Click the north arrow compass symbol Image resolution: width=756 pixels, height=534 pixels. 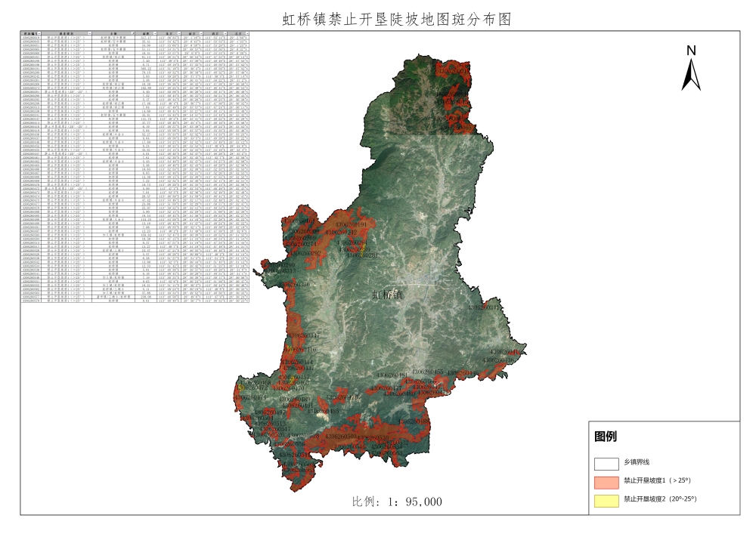[691, 69]
